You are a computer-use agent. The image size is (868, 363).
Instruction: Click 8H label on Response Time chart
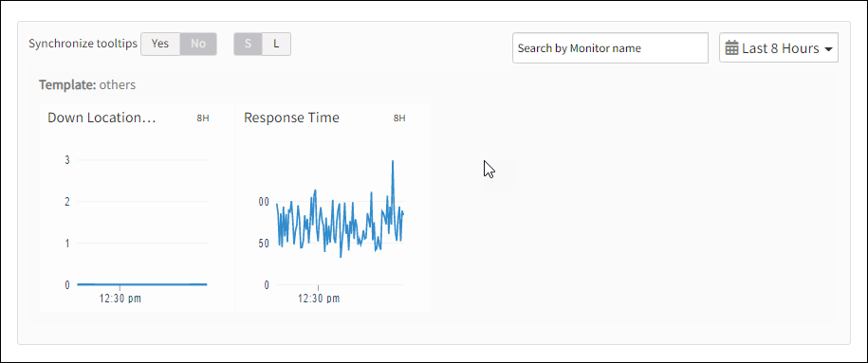[399, 118]
